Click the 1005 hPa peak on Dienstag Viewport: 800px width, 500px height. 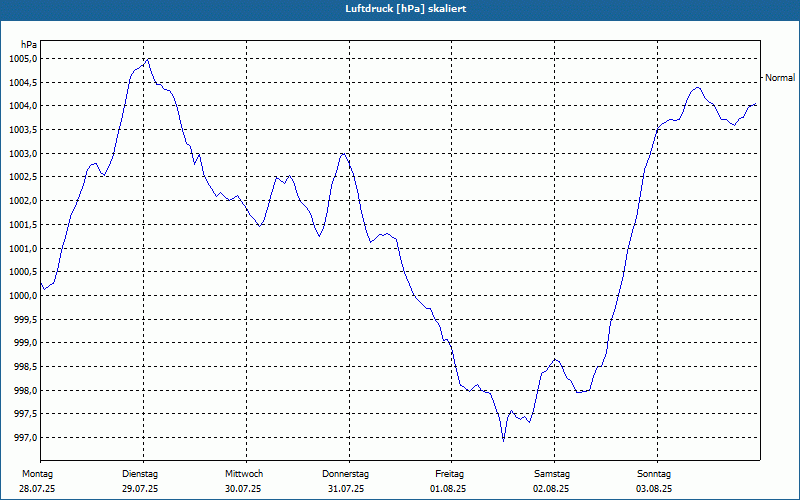tap(147, 59)
